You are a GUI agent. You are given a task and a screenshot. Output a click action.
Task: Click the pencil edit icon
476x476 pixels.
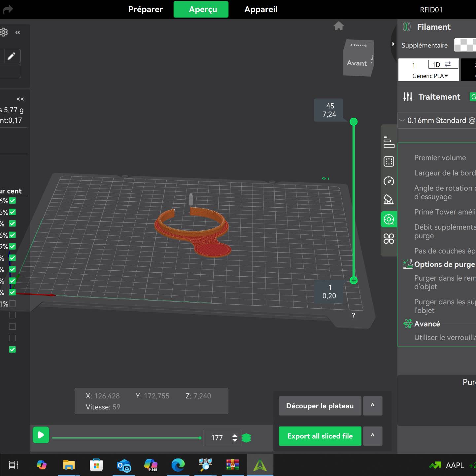tap(12, 56)
